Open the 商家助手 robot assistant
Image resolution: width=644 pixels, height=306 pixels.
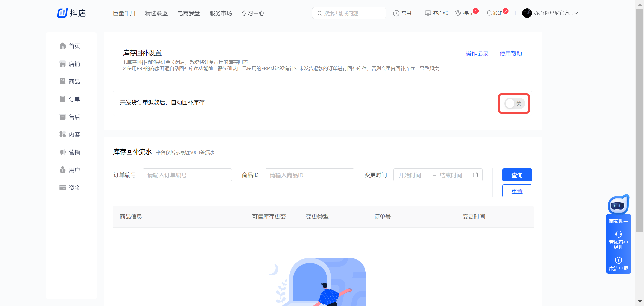coord(618,206)
